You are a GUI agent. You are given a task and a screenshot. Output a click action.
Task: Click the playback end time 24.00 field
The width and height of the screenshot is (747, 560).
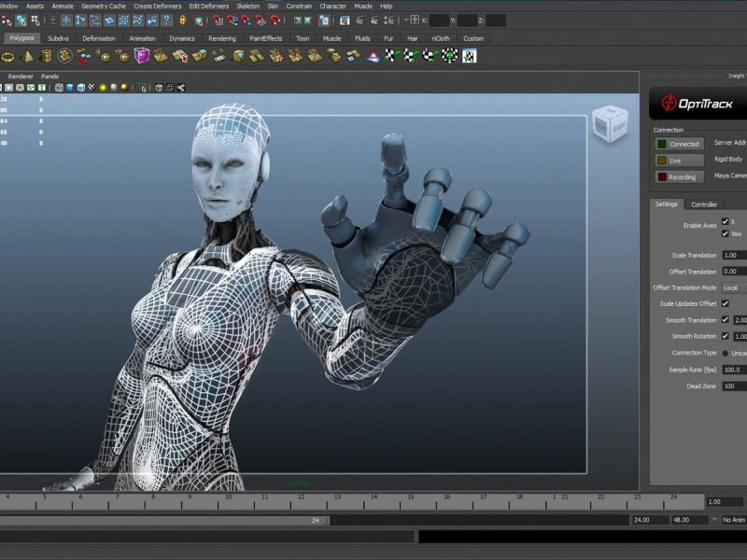(x=650, y=520)
